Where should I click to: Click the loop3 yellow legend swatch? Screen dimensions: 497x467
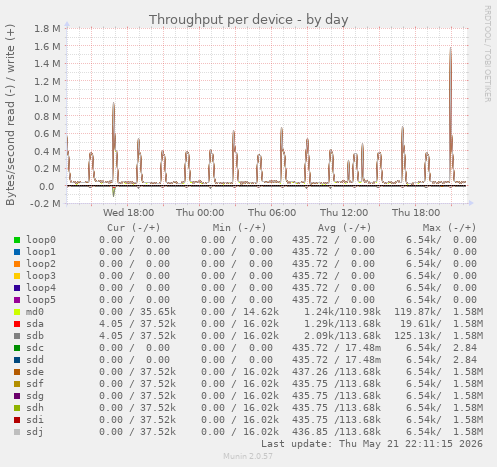click(17, 276)
